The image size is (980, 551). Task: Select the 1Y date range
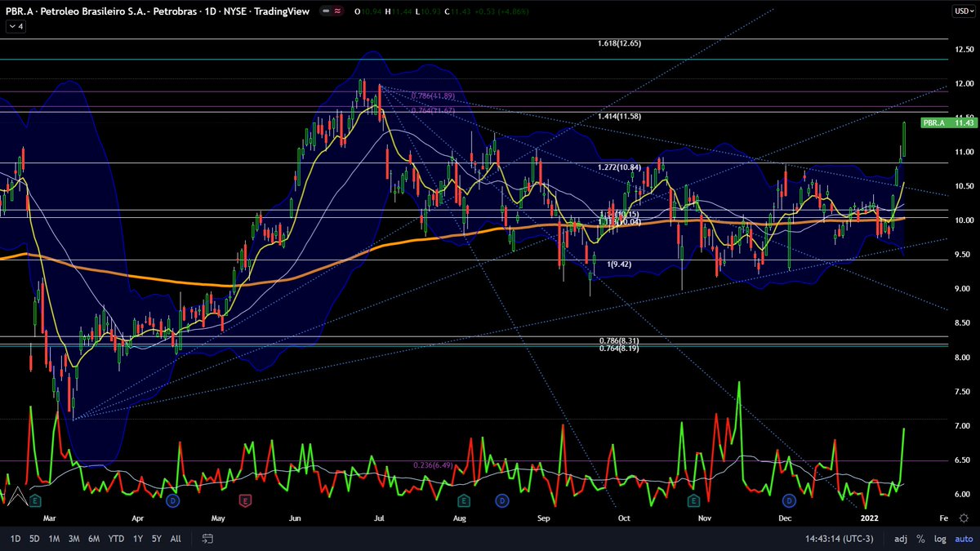(137, 539)
